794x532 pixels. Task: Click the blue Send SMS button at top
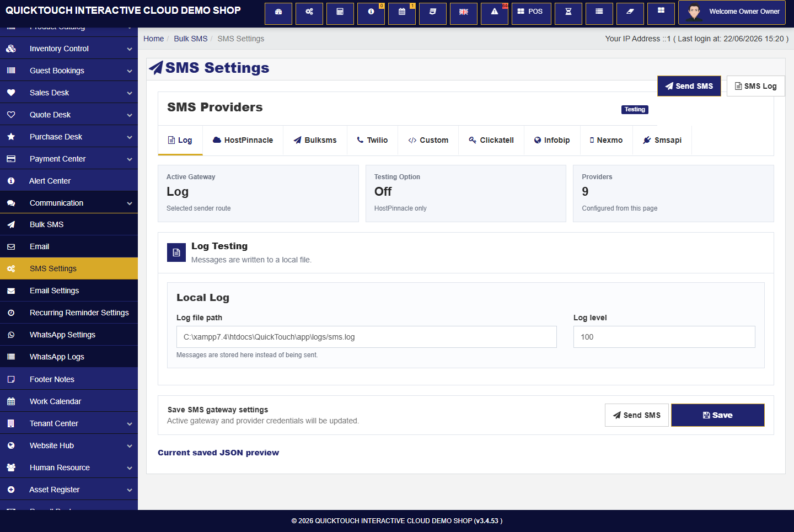pyautogui.click(x=689, y=86)
